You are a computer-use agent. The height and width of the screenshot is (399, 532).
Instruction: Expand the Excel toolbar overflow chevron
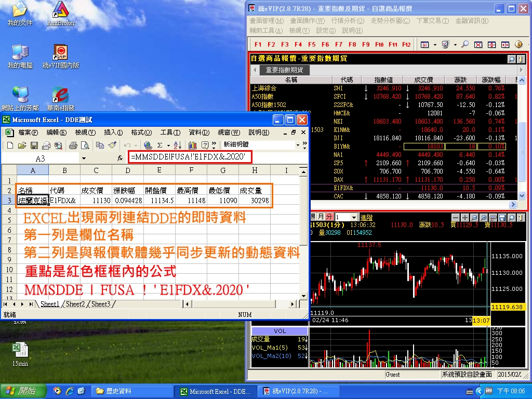[214, 145]
